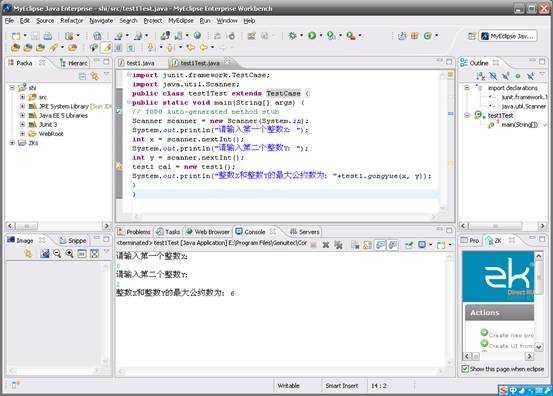Switch to the Problems tab
Image resolution: width=553 pixels, height=396 pixels.
[x=134, y=232]
